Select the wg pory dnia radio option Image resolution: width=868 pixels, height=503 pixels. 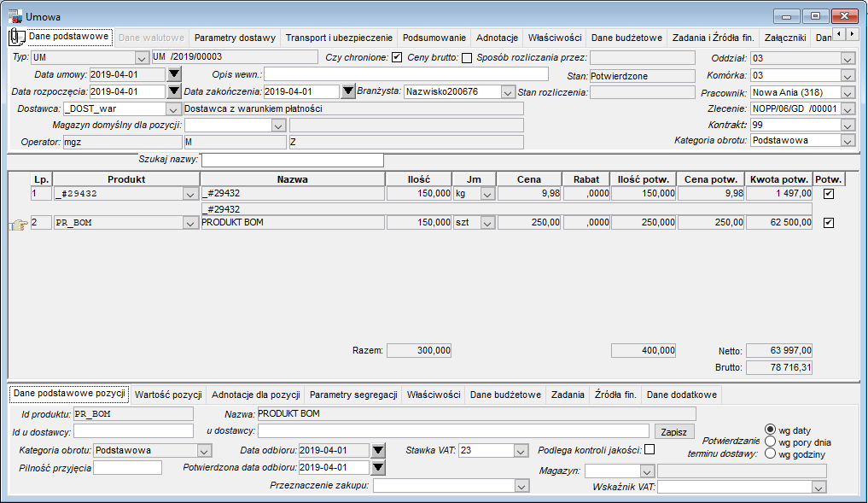coord(770,442)
